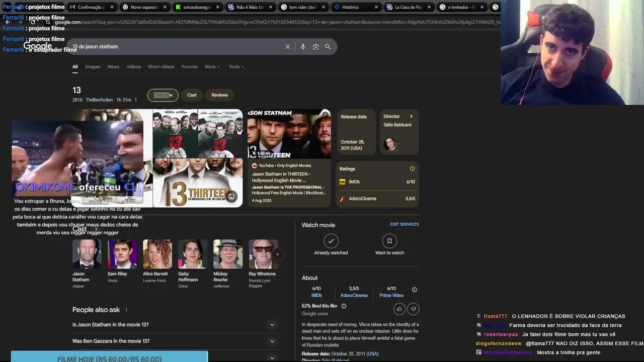
Task: Select the Forums search filter
Action: click(x=190, y=67)
